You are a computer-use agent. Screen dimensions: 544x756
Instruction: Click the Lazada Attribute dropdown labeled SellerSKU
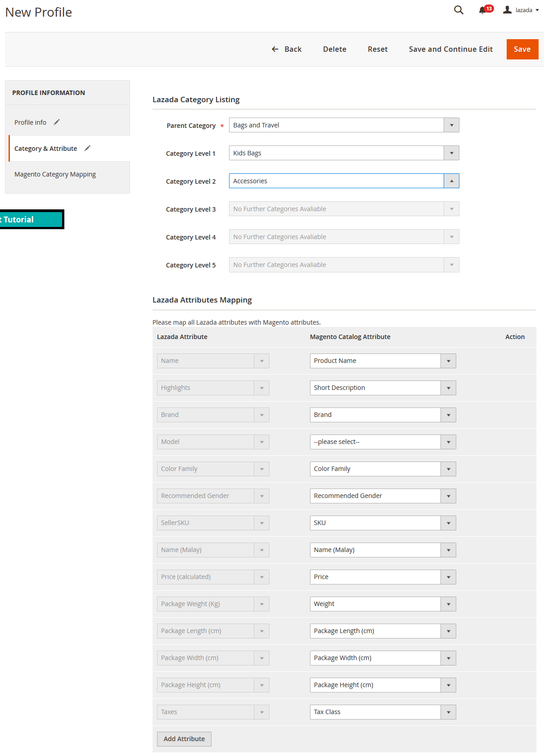[x=213, y=523]
